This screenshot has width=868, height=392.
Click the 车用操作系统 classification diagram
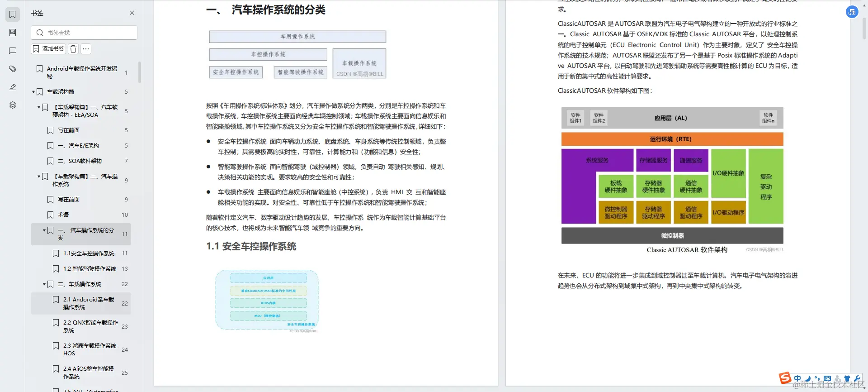[x=297, y=55]
